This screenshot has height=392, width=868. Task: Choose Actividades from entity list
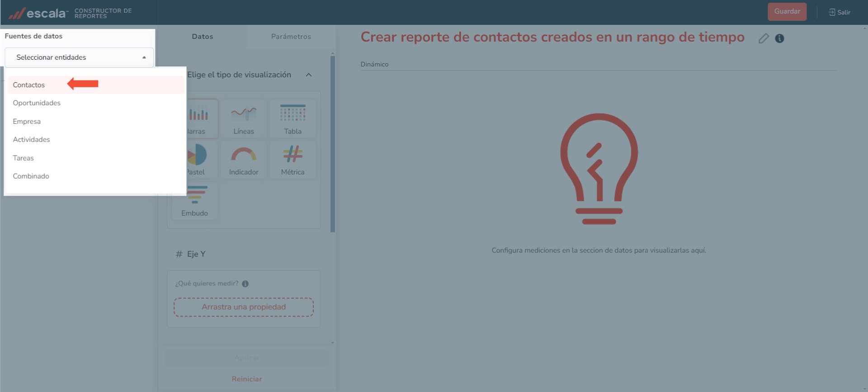click(x=96, y=140)
